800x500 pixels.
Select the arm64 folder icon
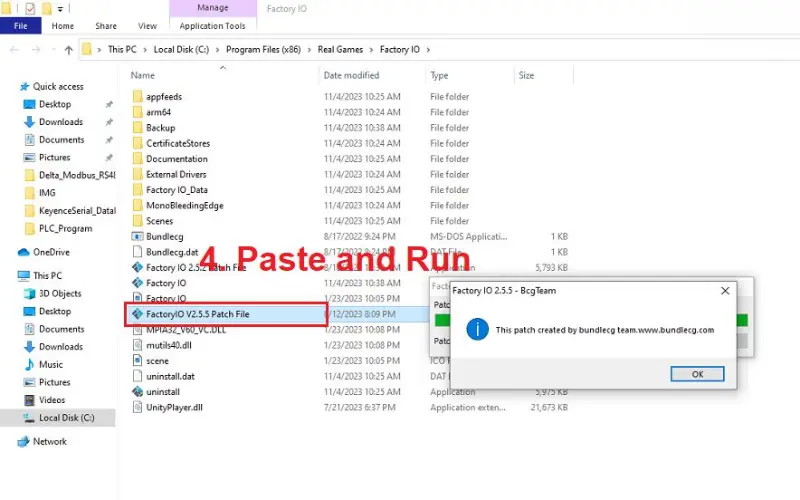137,112
